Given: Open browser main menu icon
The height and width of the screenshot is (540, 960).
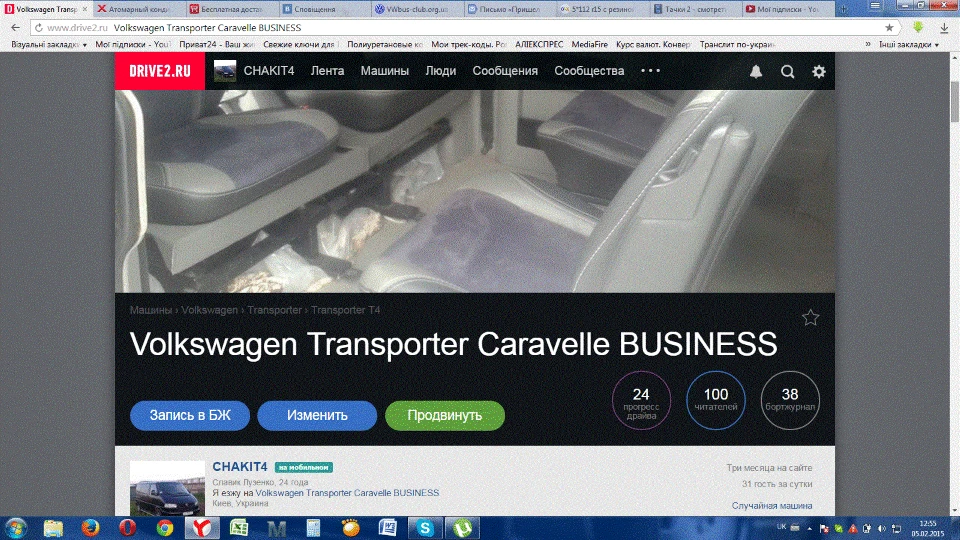Looking at the screenshot, I should tap(876, 6).
